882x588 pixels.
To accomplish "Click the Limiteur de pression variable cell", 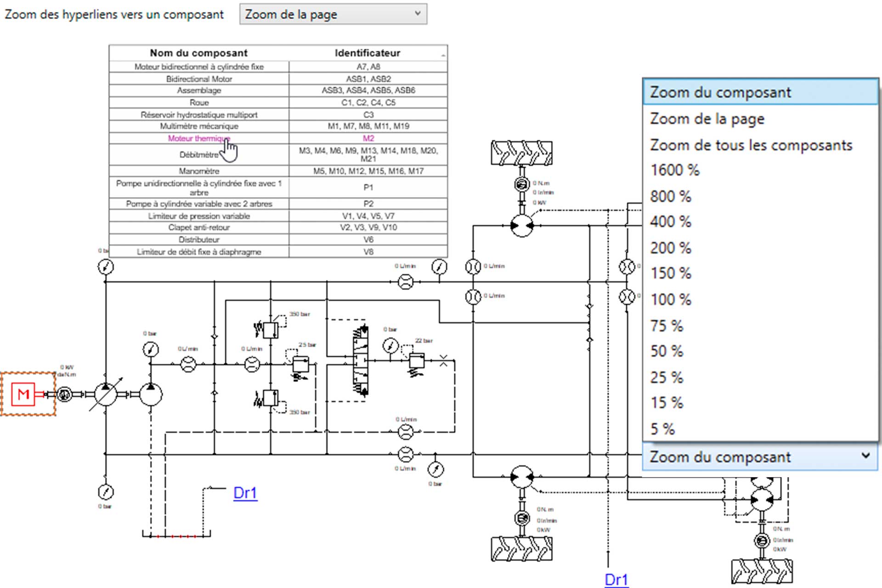I will [x=199, y=216].
